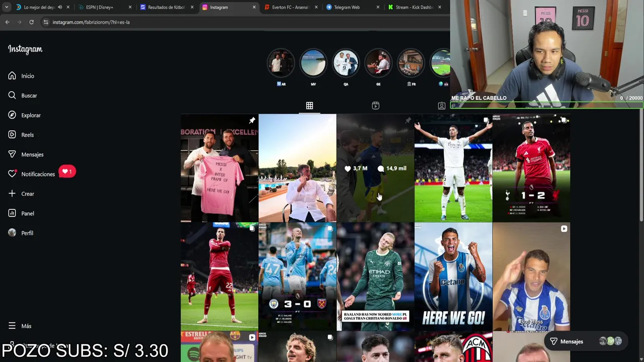Click the Crear plus icon
Screen dimensions: 644x362
(12, 194)
